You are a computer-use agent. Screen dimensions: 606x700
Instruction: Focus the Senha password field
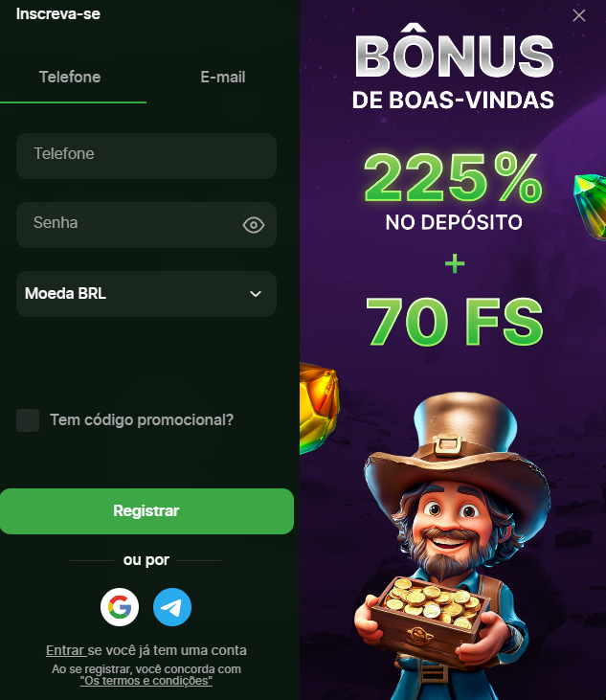point(146,225)
